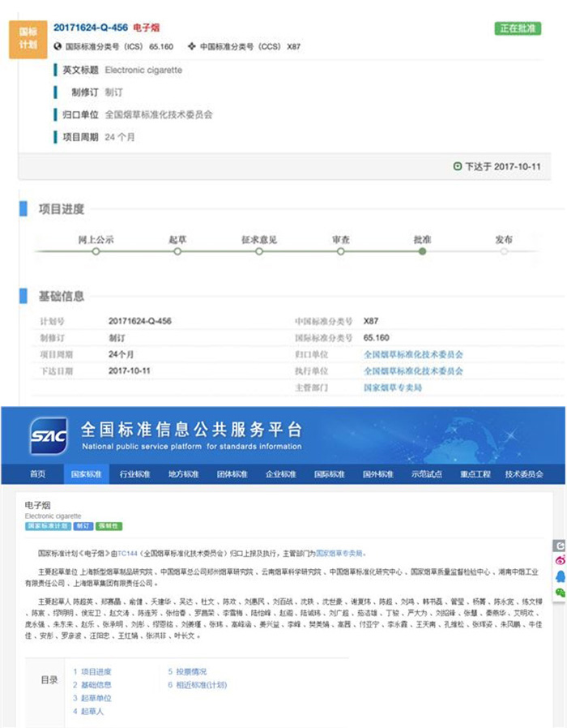Click the green 正在批准 status badge

point(518,28)
